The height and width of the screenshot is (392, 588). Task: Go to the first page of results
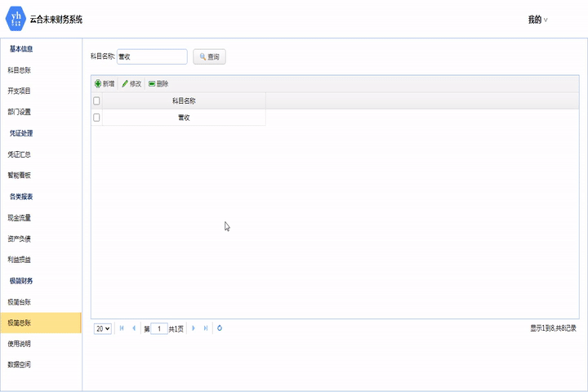point(122,328)
